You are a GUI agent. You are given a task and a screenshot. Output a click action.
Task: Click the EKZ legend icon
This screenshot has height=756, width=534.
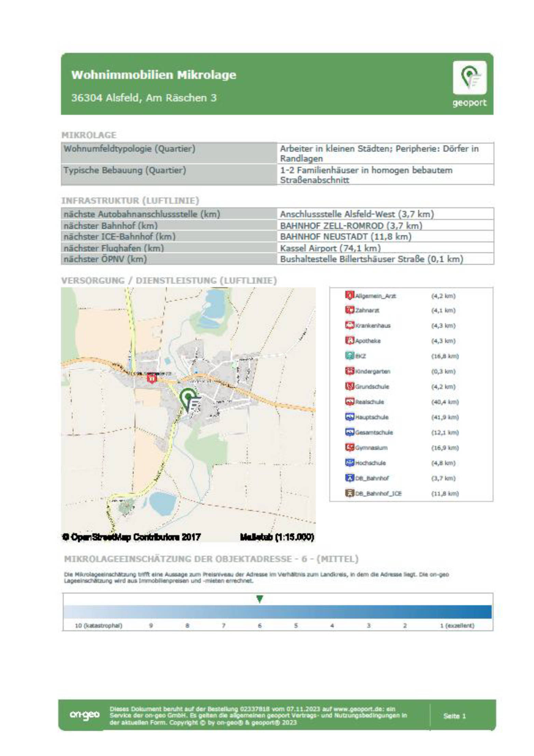pyautogui.click(x=349, y=356)
